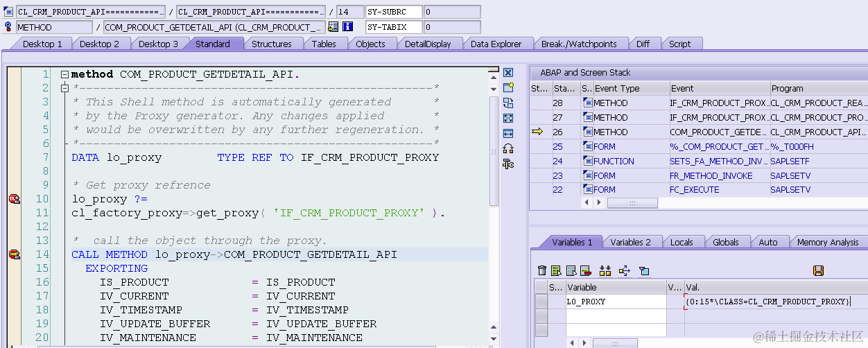
Task: Click the Program column header in stack
Action: click(819, 88)
